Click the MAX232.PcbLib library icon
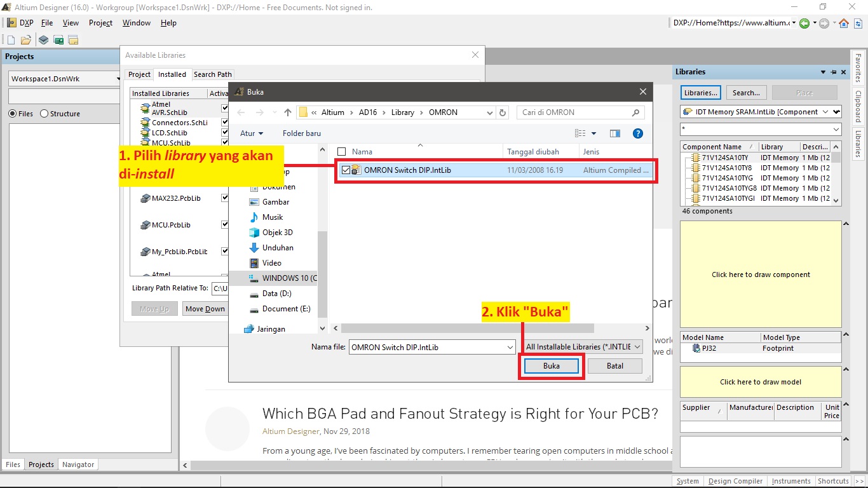Screen dimensions: 868x488 pos(145,198)
